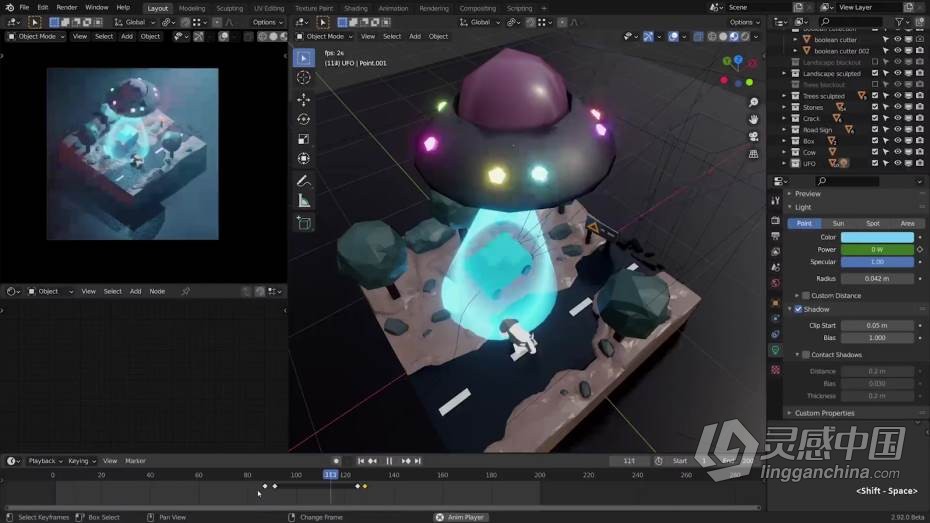Enable the Contact Shadows checkbox
The width and height of the screenshot is (930, 523).
coord(806,355)
